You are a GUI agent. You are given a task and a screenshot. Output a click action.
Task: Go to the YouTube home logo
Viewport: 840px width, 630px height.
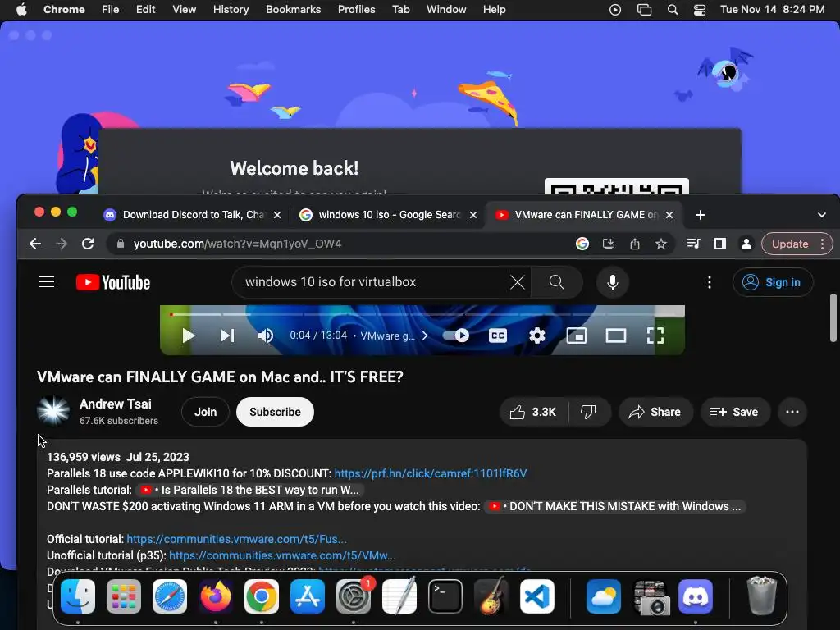click(x=112, y=282)
